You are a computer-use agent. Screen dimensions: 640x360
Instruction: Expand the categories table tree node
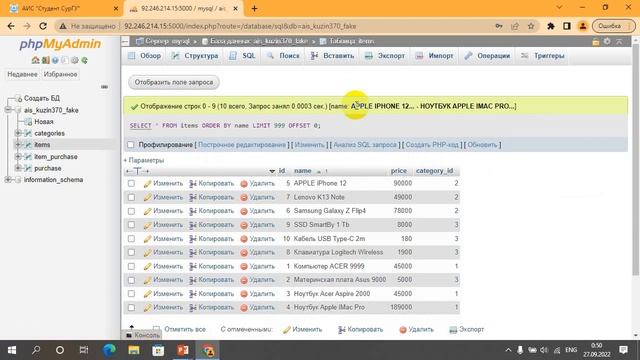coord(18,133)
